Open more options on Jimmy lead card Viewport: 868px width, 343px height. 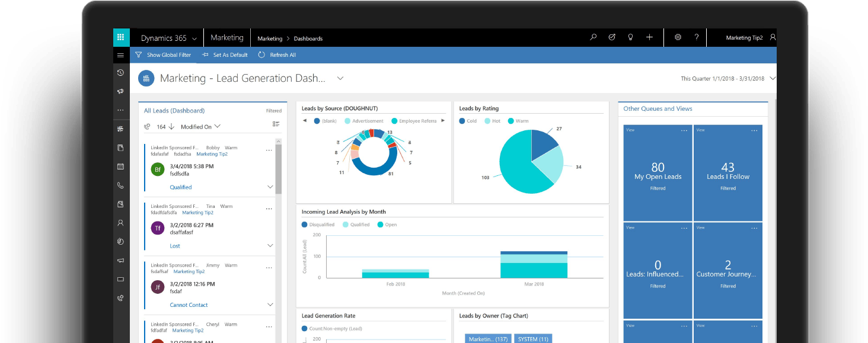[x=269, y=268]
